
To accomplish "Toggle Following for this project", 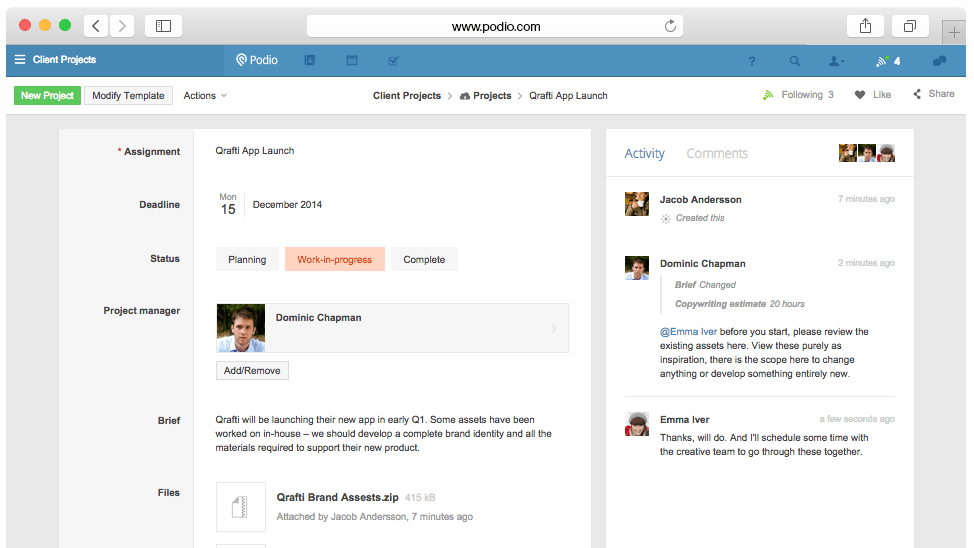I will [x=798, y=95].
